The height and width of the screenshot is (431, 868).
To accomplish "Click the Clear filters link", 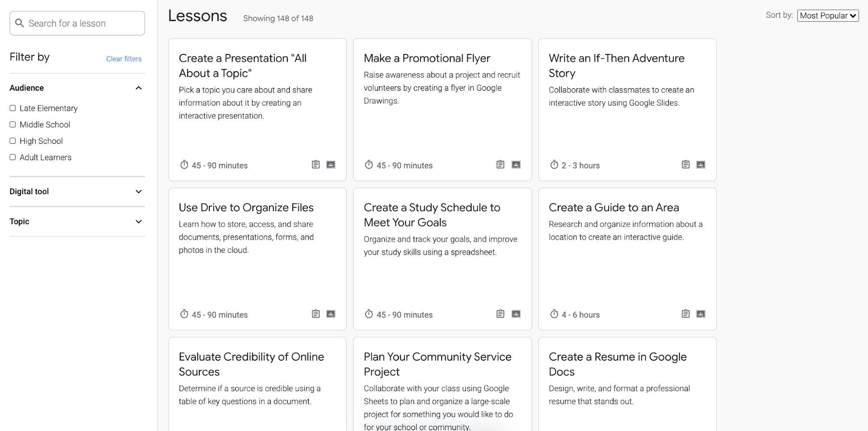I will (x=124, y=59).
